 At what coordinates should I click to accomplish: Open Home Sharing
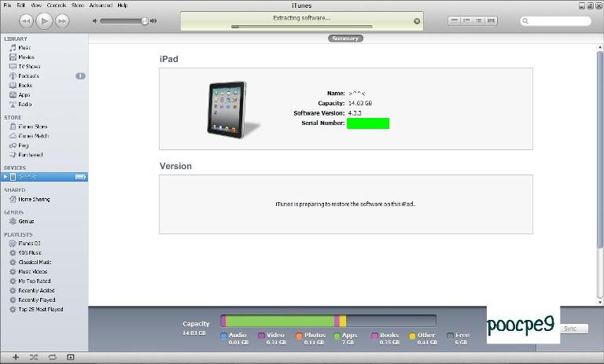tap(34, 199)
